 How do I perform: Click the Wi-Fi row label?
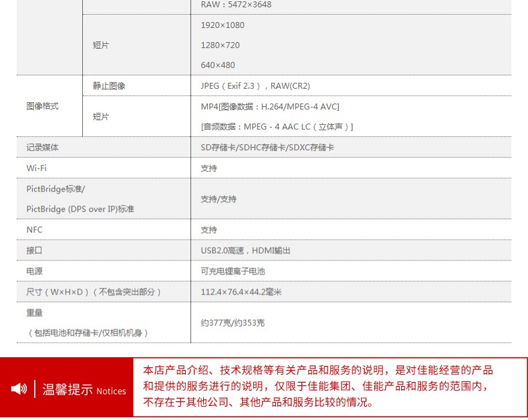pos(37,168)
